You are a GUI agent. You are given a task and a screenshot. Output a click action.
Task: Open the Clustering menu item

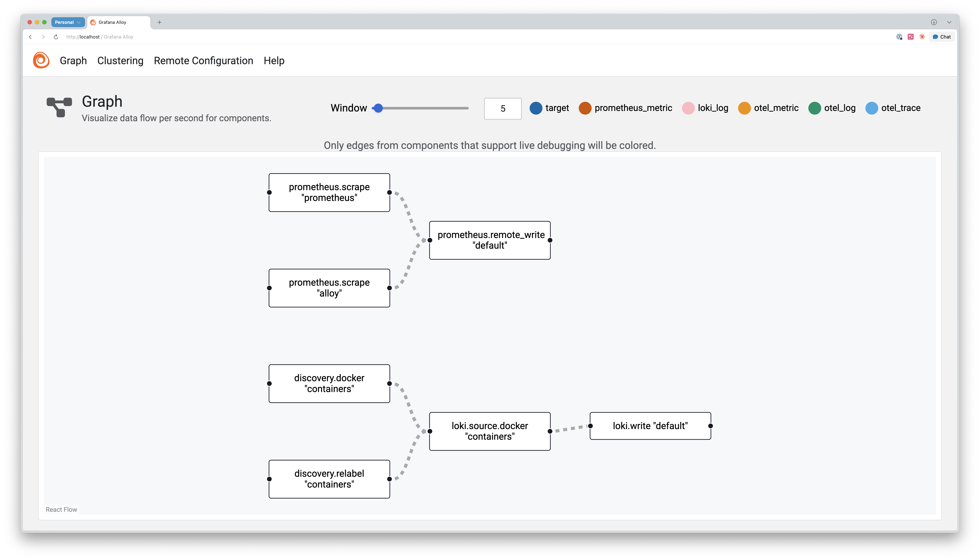pos(120,60)
